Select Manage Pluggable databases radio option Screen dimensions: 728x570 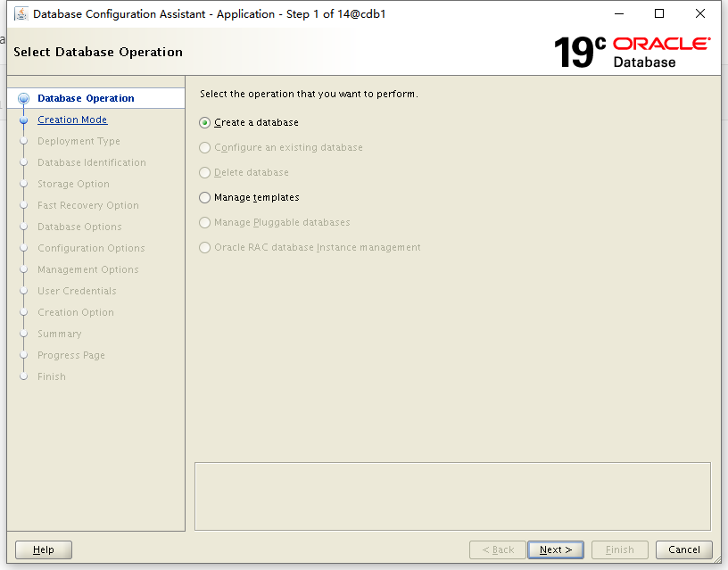point(204,223)
